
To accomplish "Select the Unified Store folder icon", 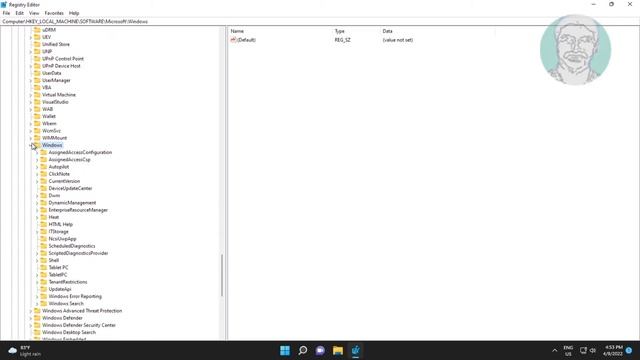I will (x=37, y=44).
